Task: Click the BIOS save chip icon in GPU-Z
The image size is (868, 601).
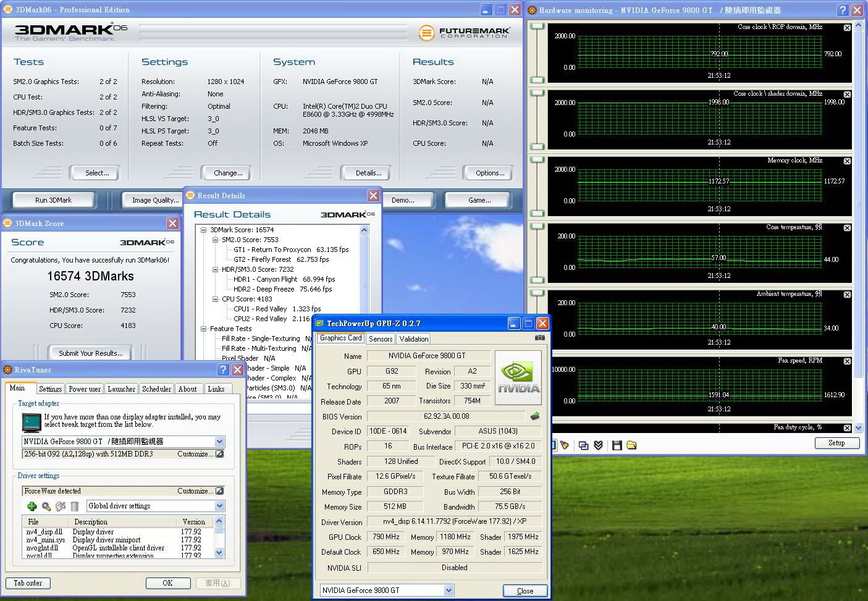Action: point(535,416)
